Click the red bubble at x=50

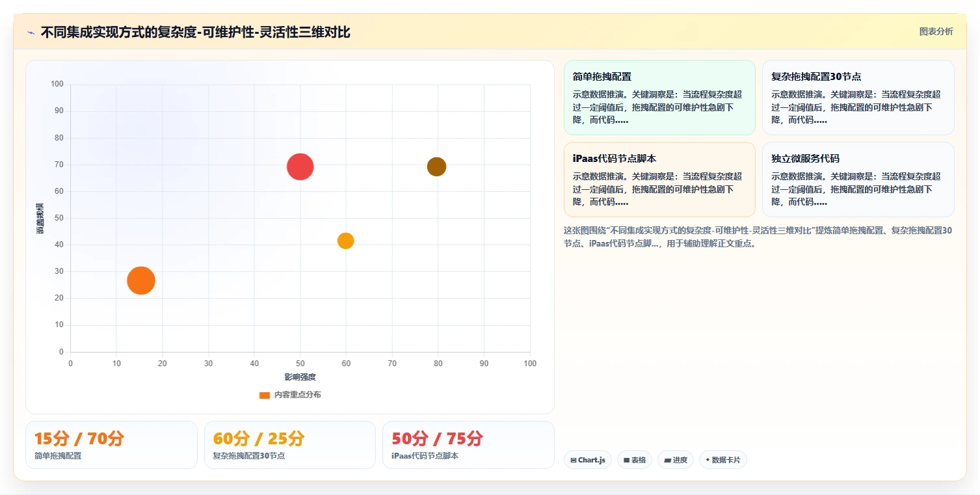pyautogui.click(x=300, y=167)
